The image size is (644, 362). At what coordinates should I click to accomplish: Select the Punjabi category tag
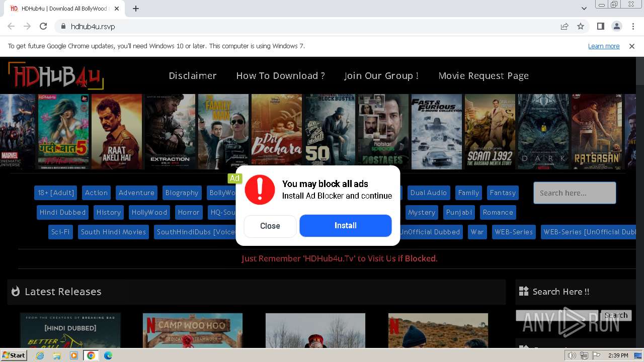pyautogui.click(x=459, y=212)
